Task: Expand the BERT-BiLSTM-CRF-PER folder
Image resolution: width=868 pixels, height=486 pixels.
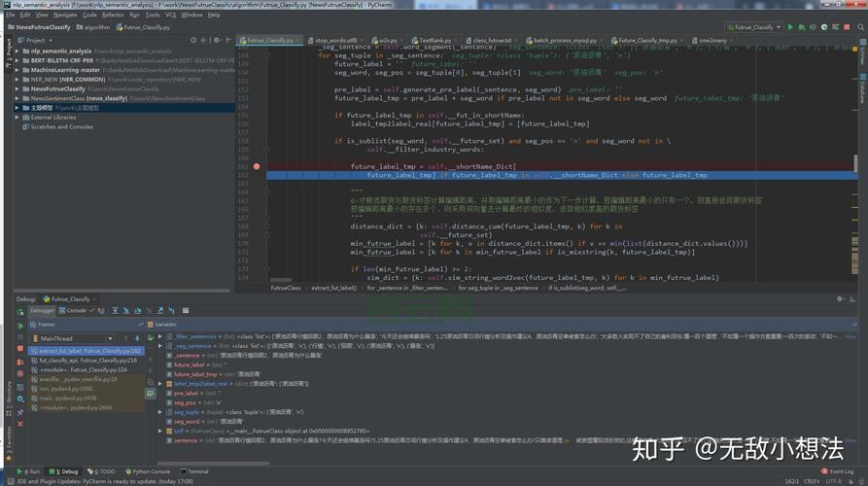Action: point(17,60)
